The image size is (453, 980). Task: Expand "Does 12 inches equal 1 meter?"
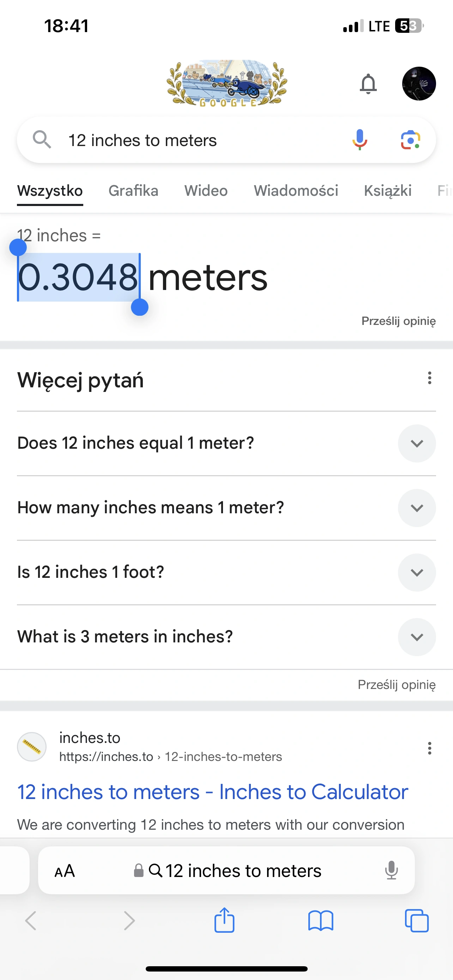(x=417, y=443)
